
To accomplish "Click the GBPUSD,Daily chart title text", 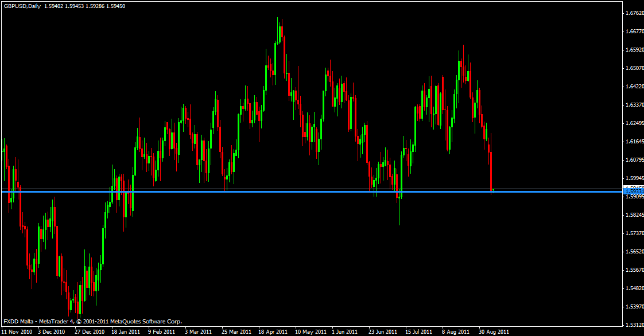I will coord(22,6).
